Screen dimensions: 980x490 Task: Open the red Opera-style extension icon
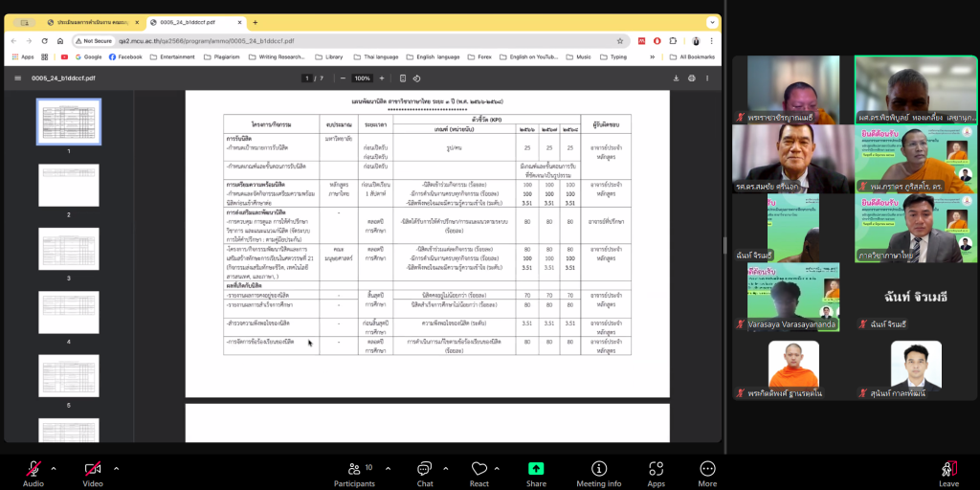(657, 40)
